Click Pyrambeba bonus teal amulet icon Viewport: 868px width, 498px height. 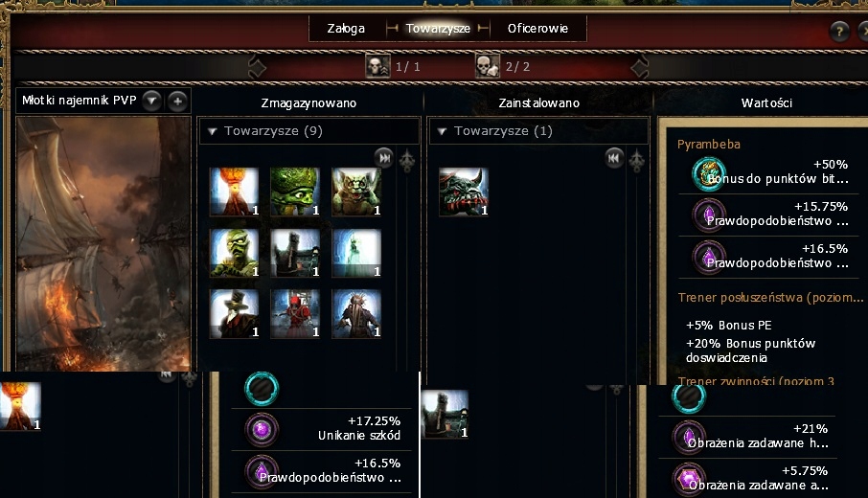(709, 173)
